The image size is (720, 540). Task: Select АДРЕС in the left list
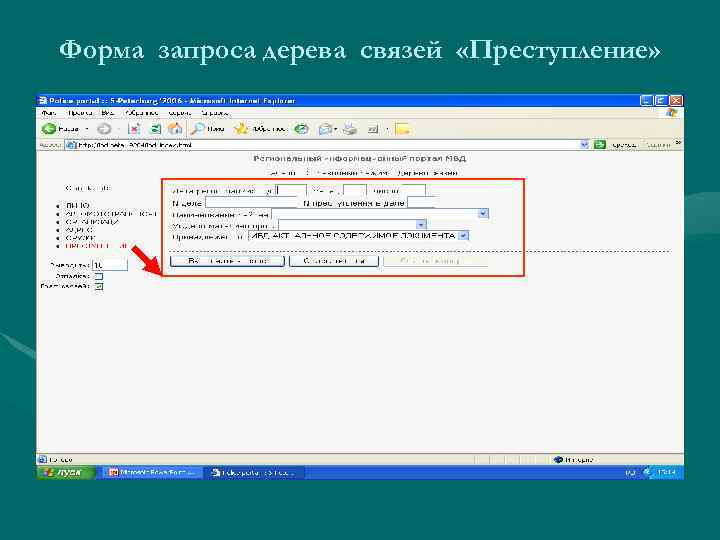79,230
